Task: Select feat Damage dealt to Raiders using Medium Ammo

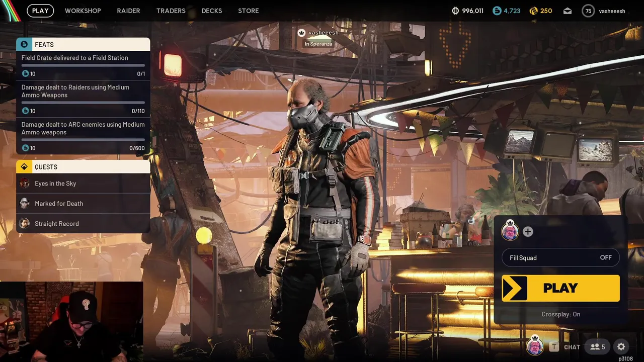Action: click(83, 99)
